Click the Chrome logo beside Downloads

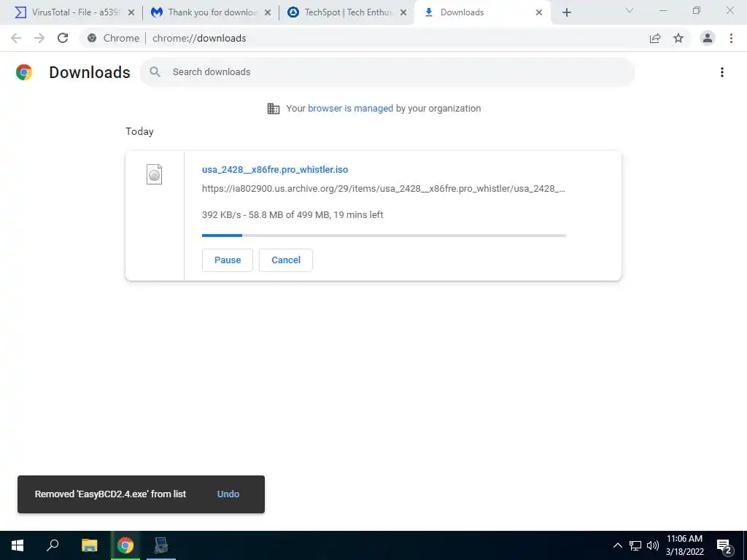(24, 72)
